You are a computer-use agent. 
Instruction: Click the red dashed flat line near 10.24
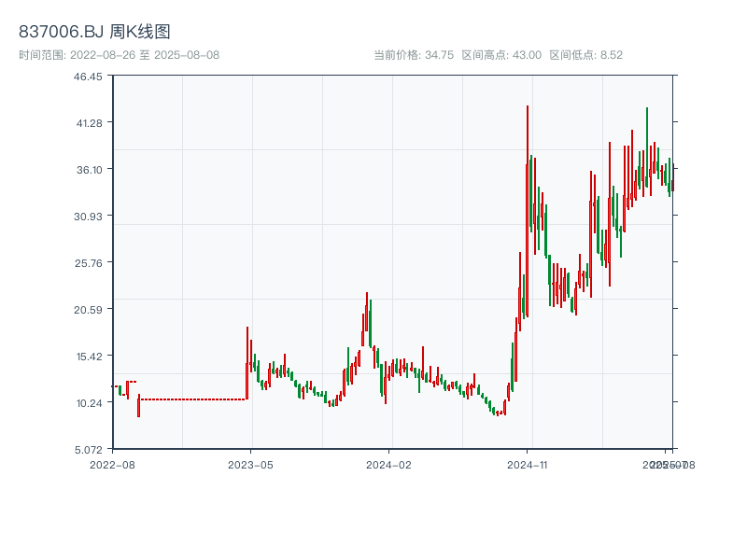[193, 399]
